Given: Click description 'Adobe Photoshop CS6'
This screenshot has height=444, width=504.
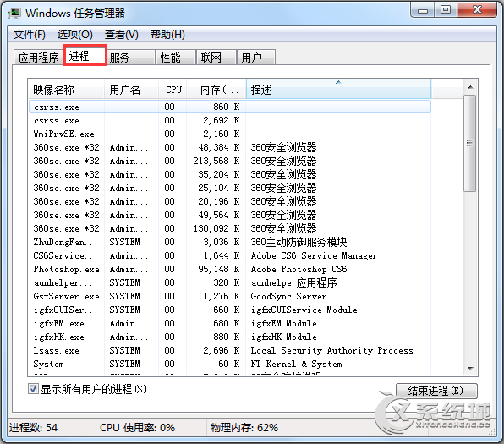Looking at the screenshot, I should pyautogui.click(x=299, y=269).
